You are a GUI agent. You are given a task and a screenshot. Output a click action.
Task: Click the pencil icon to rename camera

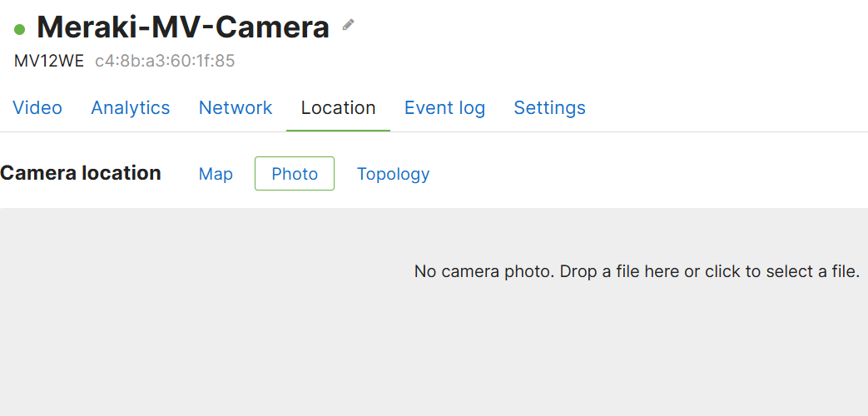pos(348,24)
